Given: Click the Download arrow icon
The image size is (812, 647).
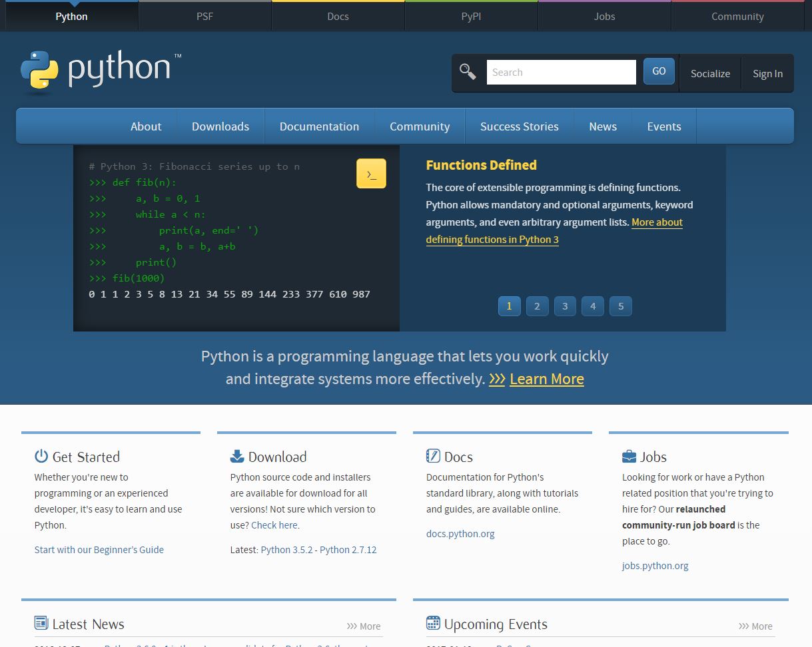Looking at the screenshot, I should pyautogui.click(x=237, y=456).
